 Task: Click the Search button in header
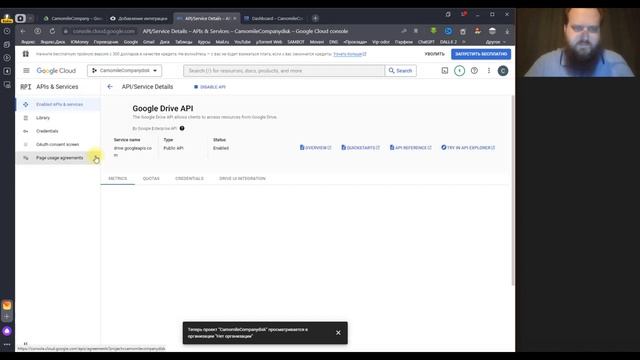[x=400, y=71]
